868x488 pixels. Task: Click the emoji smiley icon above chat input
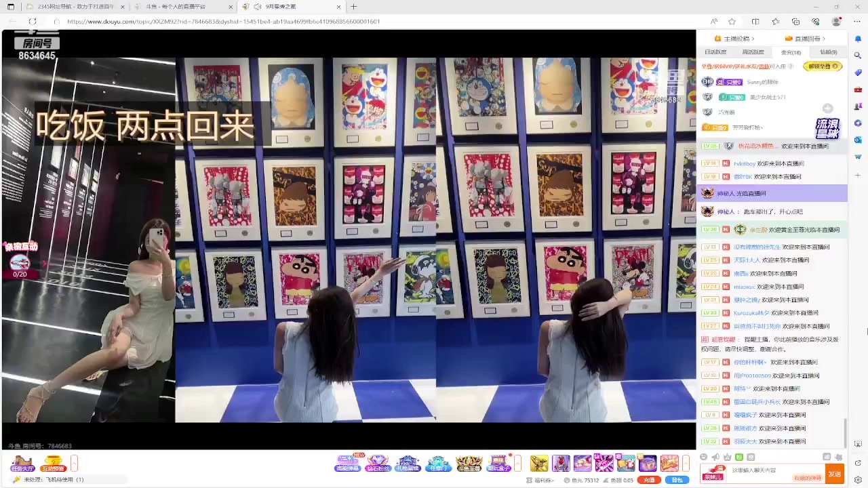(703, 457)
